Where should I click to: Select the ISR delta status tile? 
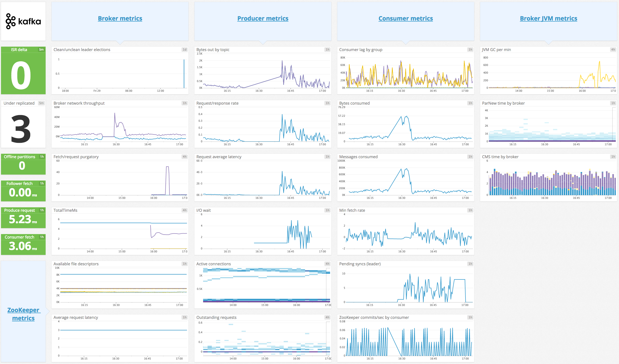23,72
